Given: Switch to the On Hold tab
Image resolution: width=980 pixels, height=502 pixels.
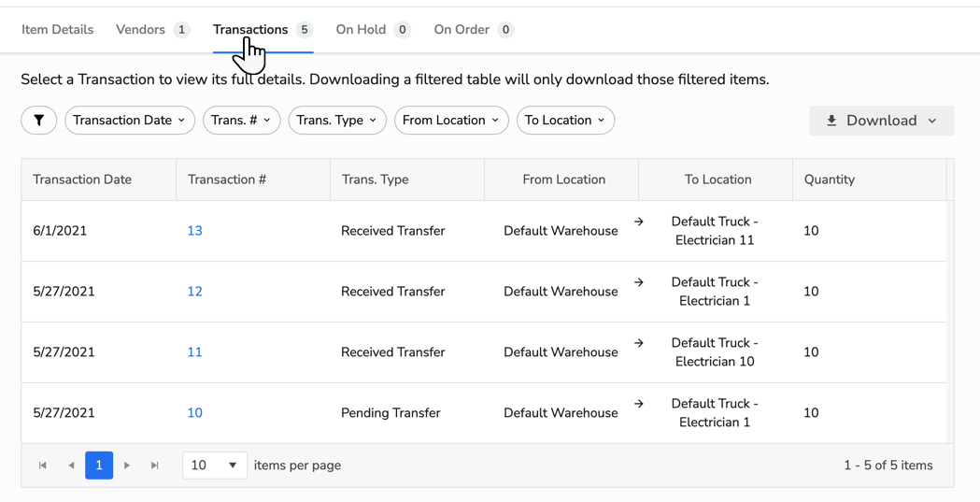Looking at the screenshot, I should [x=372, y=30].
